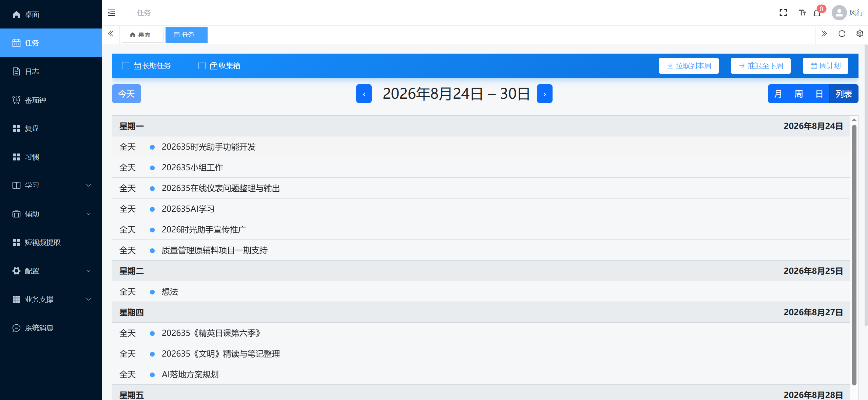
Task: Click scrollbar up arrow of task list
Action: (854, 120)
